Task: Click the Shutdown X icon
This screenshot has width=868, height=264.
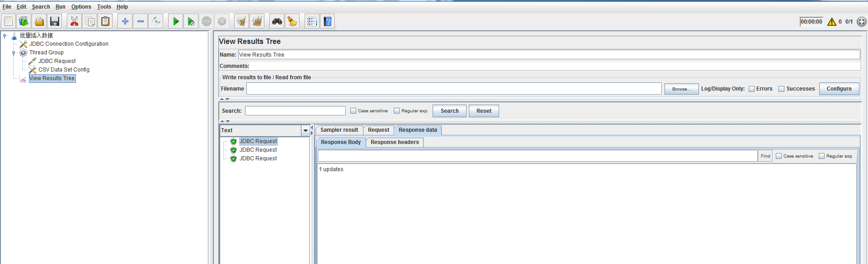Action: click(222, 21)
